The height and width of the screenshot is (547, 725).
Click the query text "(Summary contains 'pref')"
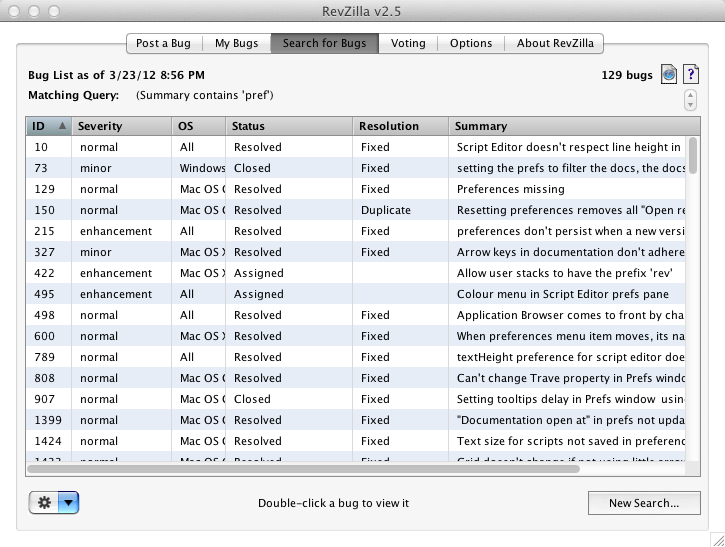[205, 95]
